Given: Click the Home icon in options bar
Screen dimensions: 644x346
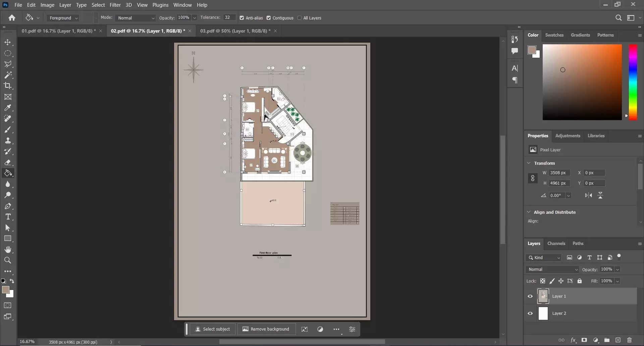Looking at the screenshot, I should tap(12, 18).
